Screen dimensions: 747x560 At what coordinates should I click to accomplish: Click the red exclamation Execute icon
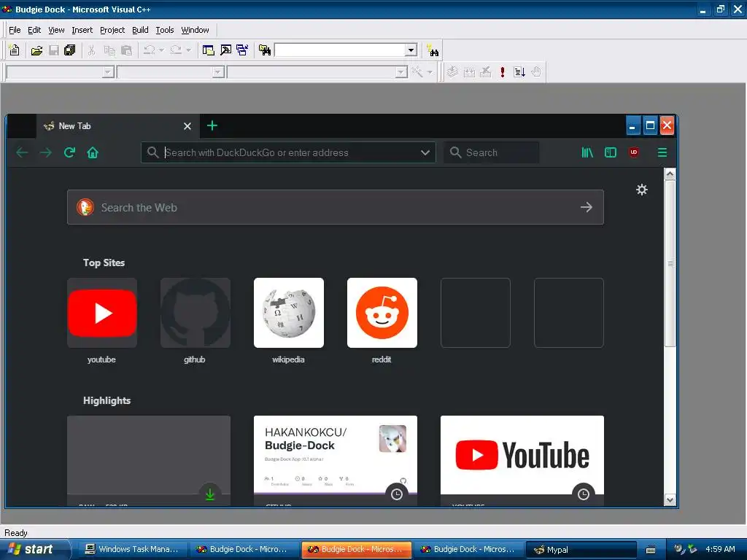[502, 72]
